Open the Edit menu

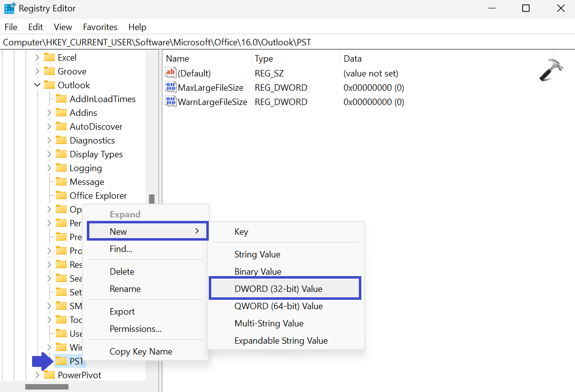point(36,27)
